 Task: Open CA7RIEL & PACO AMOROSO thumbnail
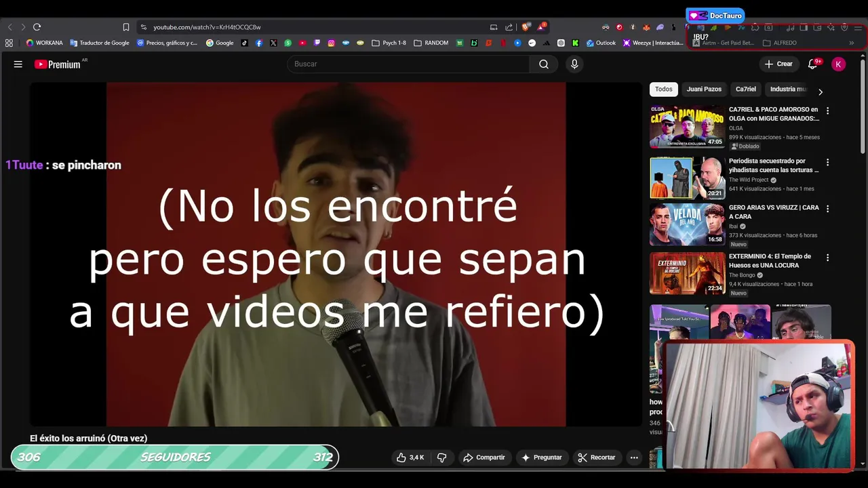click(687, 127)
